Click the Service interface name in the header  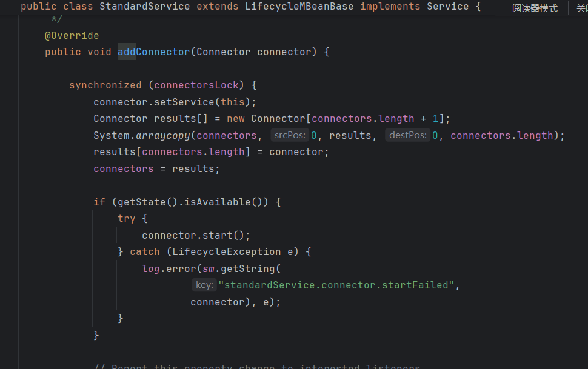coord(447,7)
